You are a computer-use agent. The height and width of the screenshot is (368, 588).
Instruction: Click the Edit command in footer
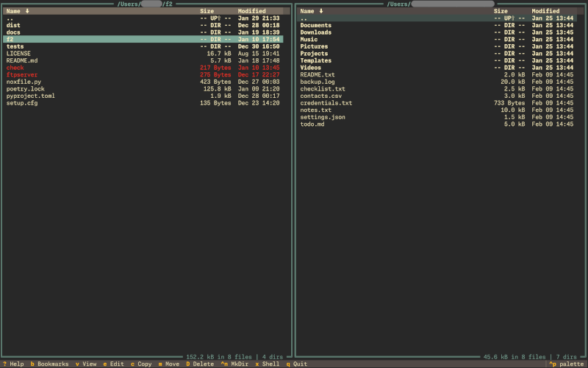114,364
